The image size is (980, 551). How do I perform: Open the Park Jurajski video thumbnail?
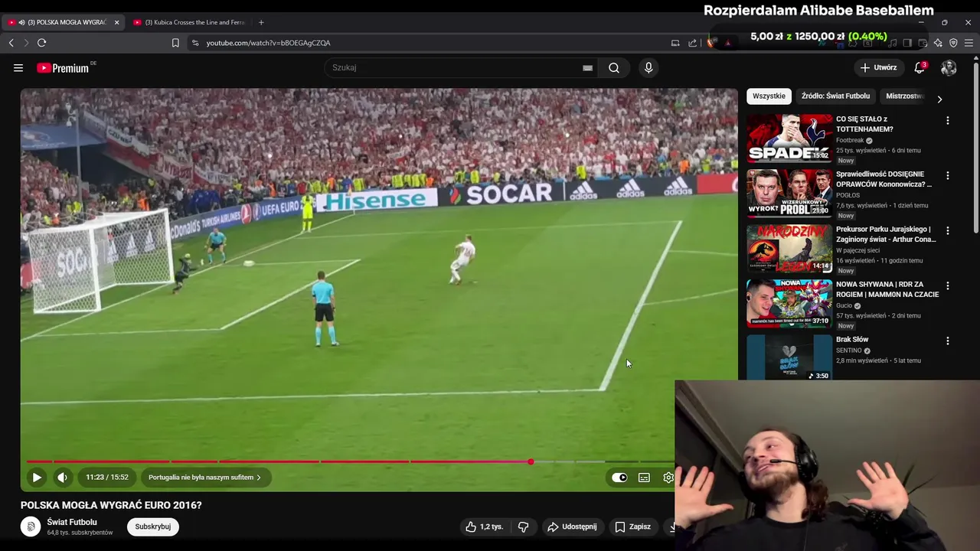pyautogui.click(x=789, y=249)
